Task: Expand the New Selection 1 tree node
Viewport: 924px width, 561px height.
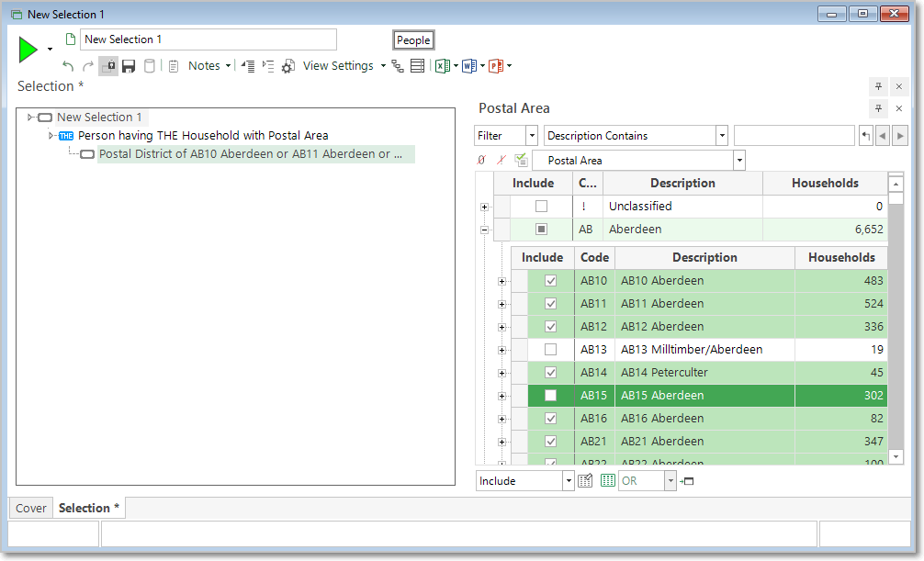Action: pos(30,118)
